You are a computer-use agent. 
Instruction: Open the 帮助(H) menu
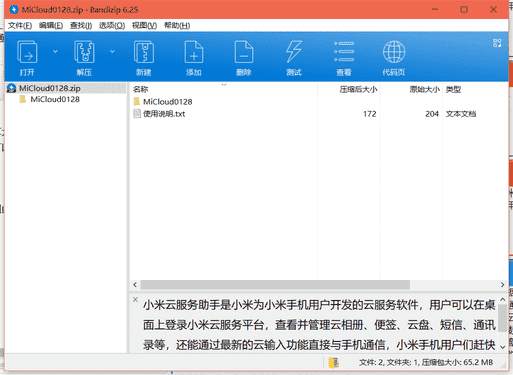[x=177, y=26]
